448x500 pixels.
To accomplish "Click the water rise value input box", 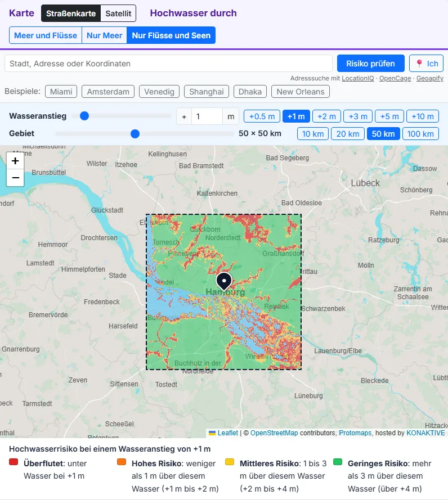I will (207, 116).
